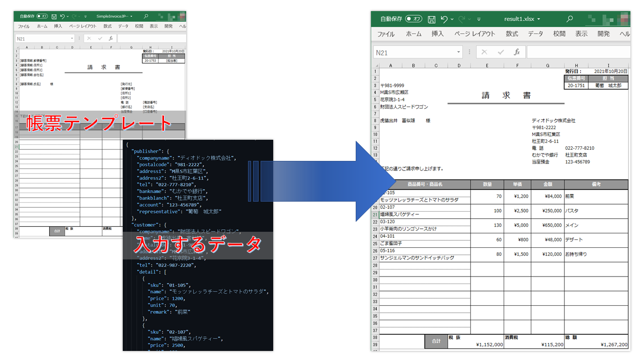Screen dimensions: 644x362
Task: Open 数式 tab in result1.xlsx window
Action: click(512, 34)
